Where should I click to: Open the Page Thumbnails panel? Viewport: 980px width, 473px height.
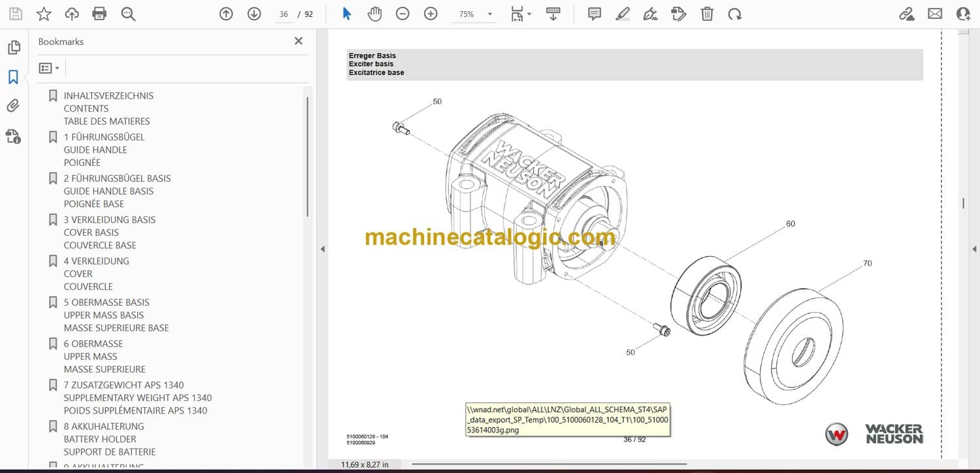pyautogui.click(x=14, y=48)
